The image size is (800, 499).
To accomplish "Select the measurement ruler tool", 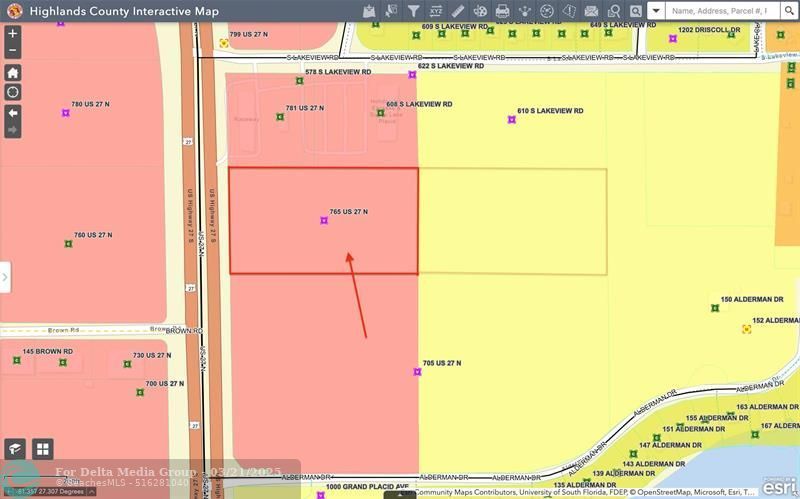I will click(458, 11).
